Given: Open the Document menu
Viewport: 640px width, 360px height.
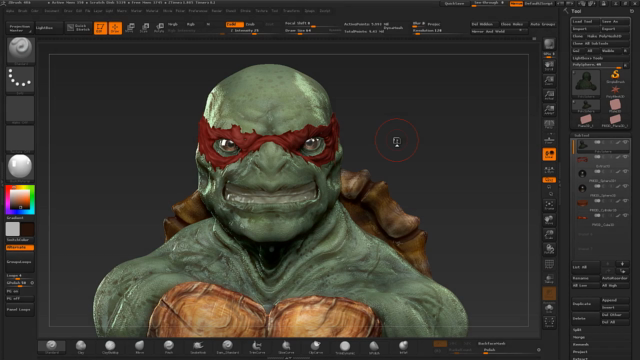Looking at the screenshot, I should [x=52, y=11].
